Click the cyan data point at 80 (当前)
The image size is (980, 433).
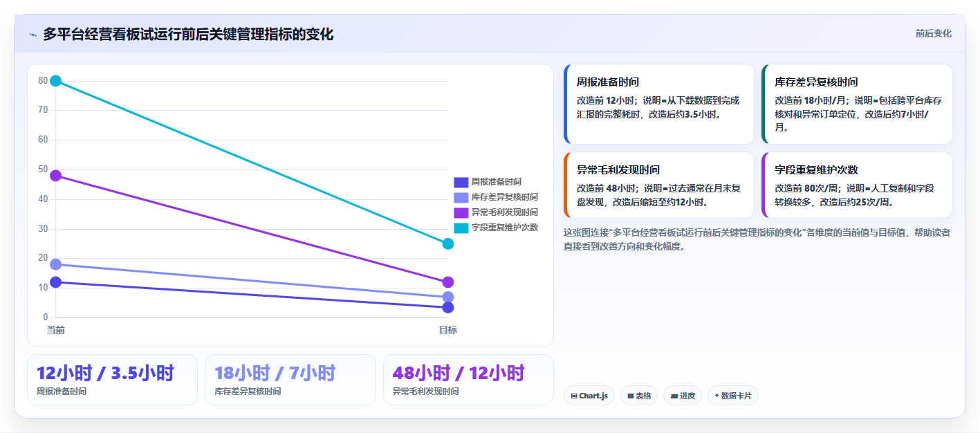[x=56, y=81]
